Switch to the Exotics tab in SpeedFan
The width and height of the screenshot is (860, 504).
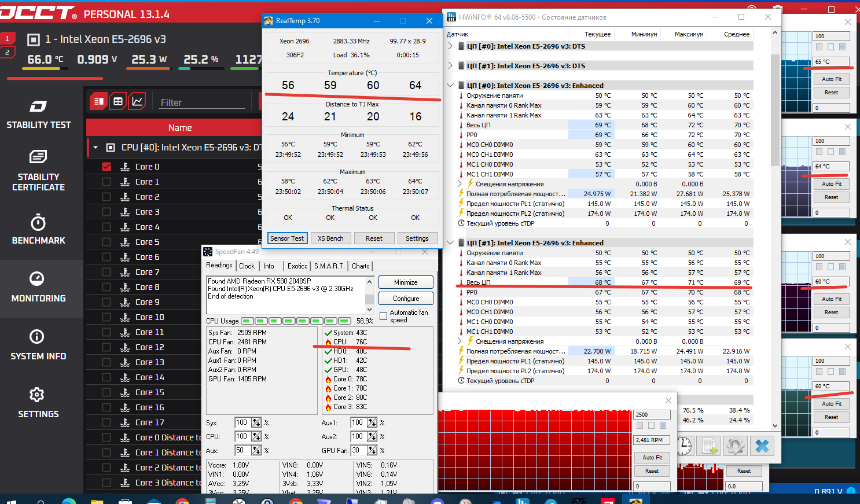297,266
